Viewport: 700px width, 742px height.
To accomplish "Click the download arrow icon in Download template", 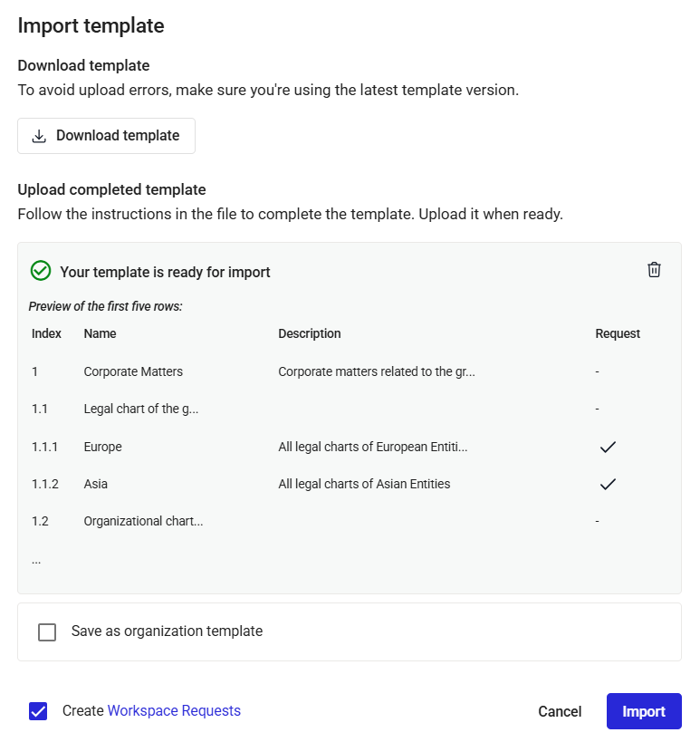I will point(39,136).
